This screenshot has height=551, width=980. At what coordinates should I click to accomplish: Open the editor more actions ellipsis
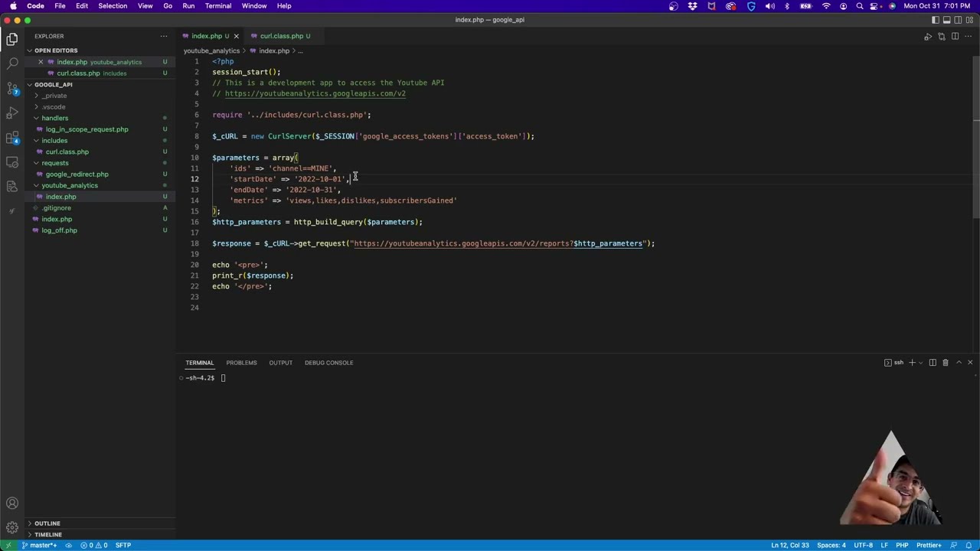click(x=969, y=36)
